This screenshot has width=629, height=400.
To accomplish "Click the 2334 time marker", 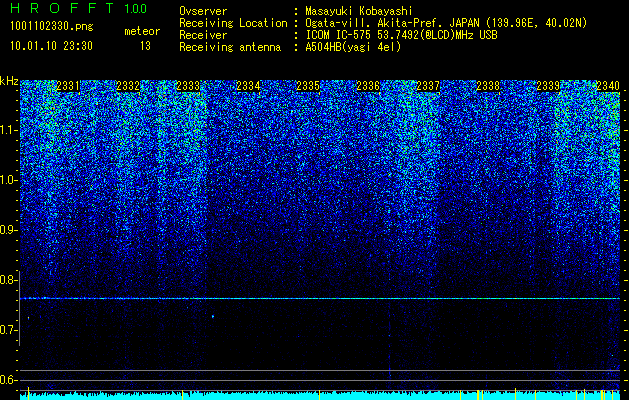I will coord(248,86).
